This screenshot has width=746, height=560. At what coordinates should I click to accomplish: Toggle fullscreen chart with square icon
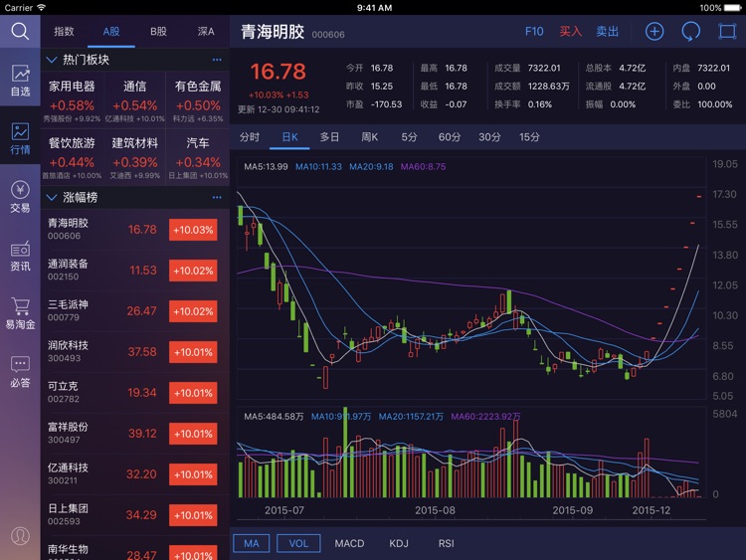tap(727, 32)
